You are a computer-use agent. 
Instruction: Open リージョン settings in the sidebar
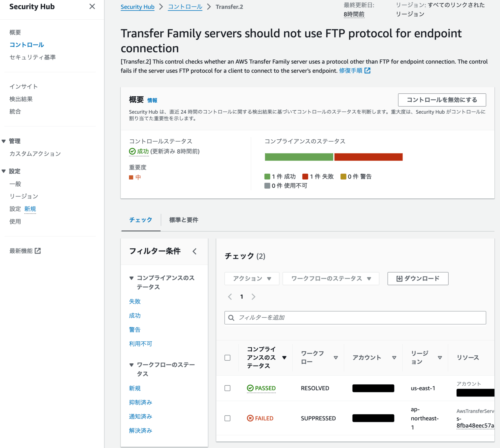click(24, 196)
